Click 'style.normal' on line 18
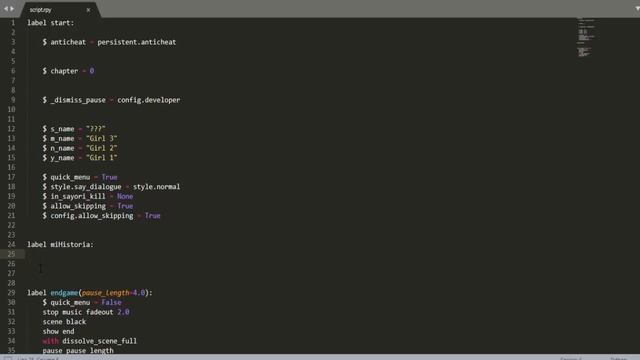The width and height of the screenshot is (640, 360). tap(156, 187)
